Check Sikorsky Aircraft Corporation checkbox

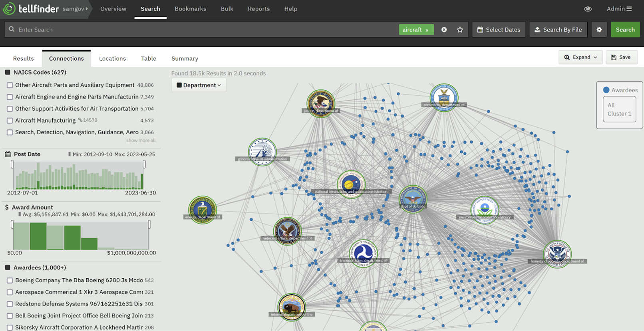tap(10, 327)
